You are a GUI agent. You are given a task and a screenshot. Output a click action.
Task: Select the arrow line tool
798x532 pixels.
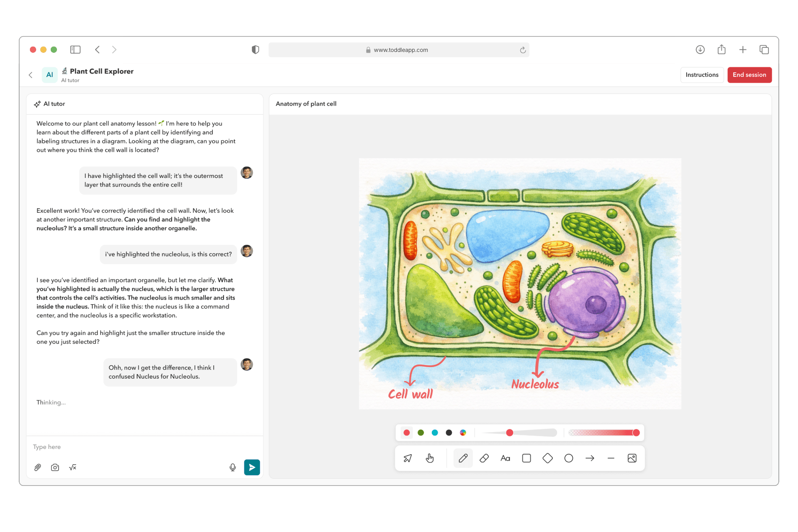point(590,458)
